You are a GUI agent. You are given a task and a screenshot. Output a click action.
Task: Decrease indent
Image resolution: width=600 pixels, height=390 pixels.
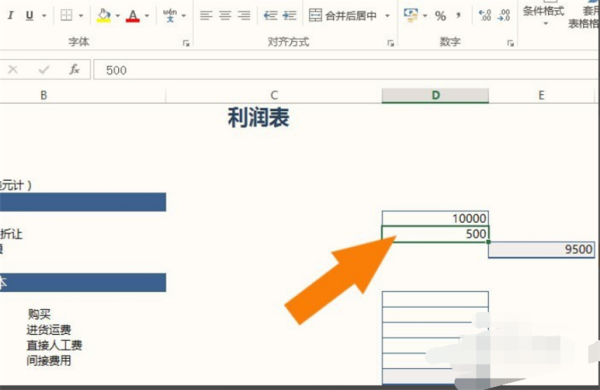pos(271,15)
